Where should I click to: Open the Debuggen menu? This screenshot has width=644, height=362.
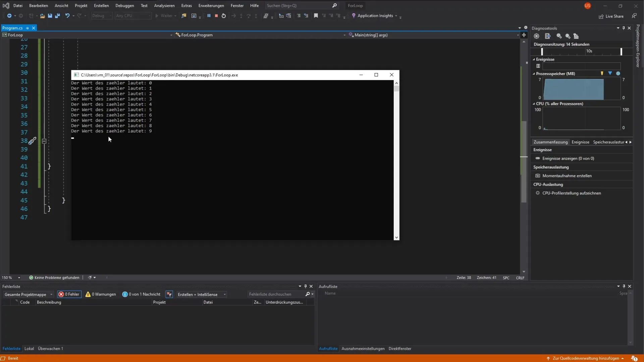(124, 6)
